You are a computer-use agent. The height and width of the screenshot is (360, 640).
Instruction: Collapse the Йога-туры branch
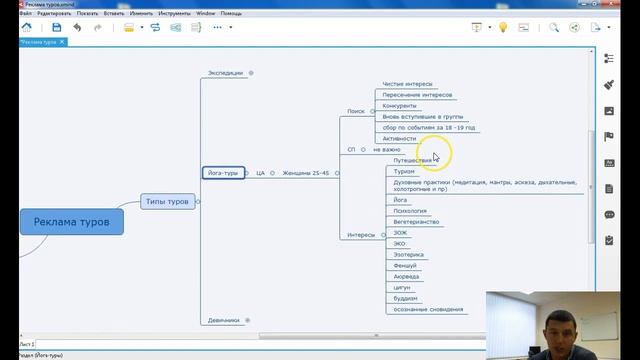click(247, 173)
